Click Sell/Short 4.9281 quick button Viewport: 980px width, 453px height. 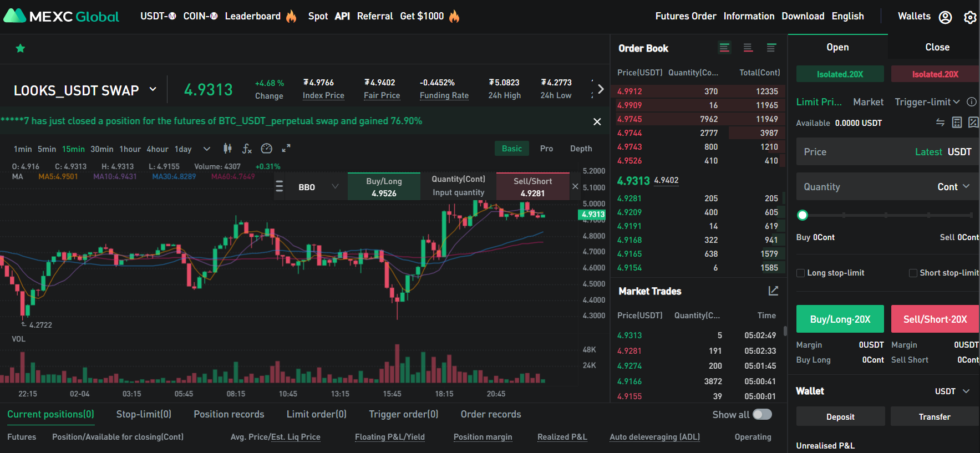(x=532, y=187)
